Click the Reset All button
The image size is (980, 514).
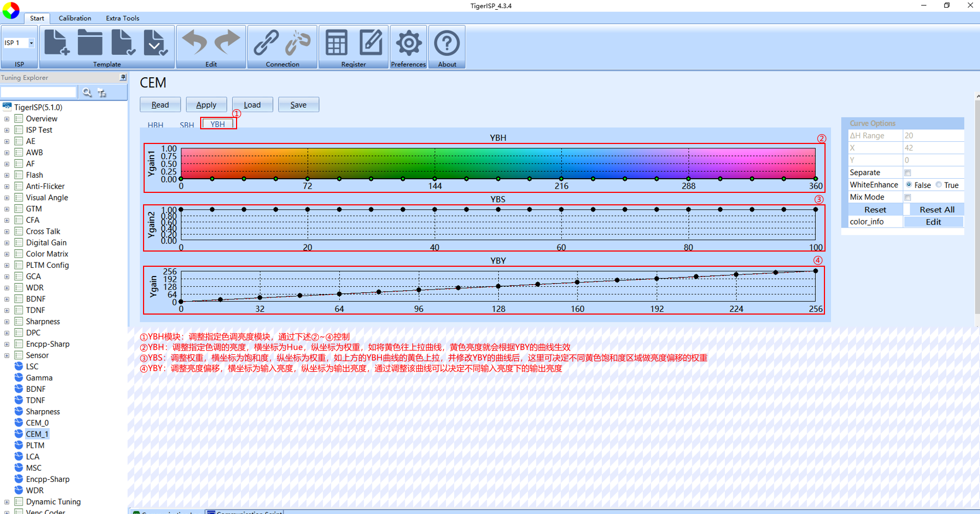[936, 210]
